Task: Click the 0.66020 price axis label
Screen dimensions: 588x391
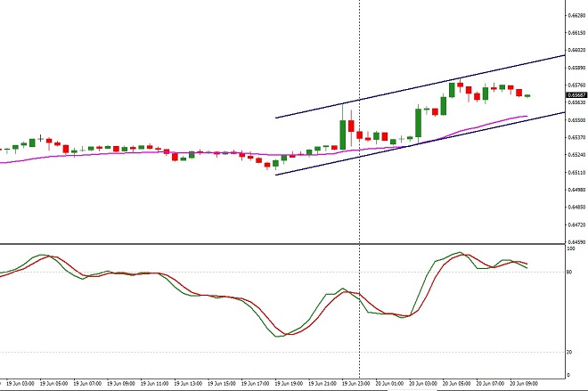Action: [576, 50]
